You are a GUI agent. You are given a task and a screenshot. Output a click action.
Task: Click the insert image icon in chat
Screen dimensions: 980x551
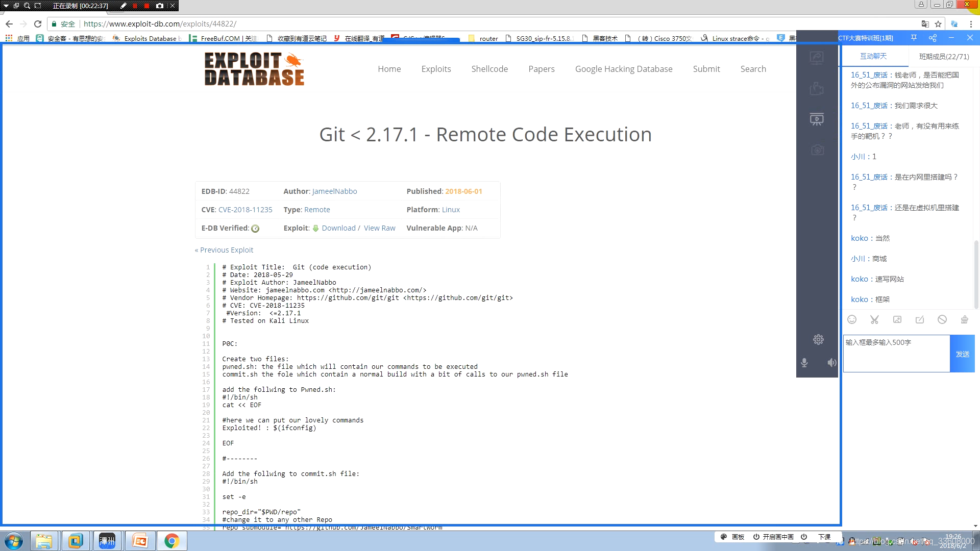click(x=897, y=320)
